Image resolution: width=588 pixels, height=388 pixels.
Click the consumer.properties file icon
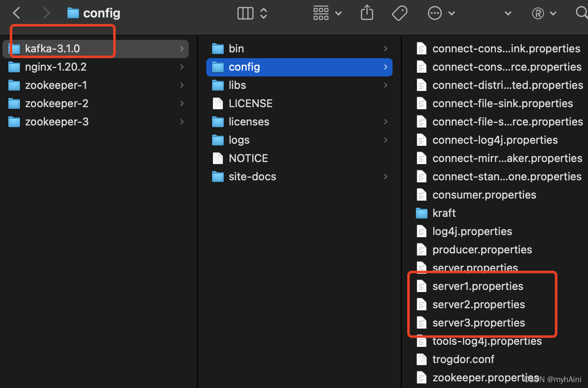click(x=422, y=195)
